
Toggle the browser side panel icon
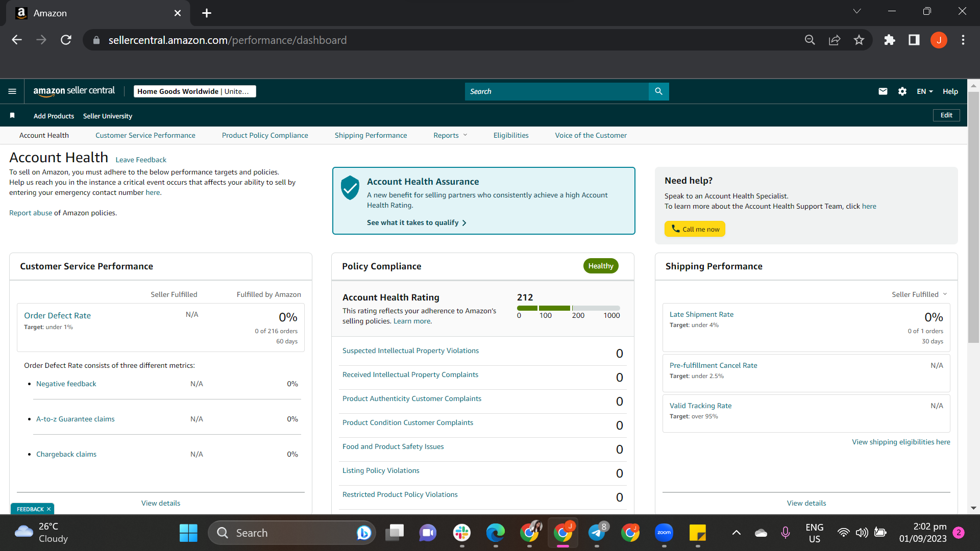914,40
